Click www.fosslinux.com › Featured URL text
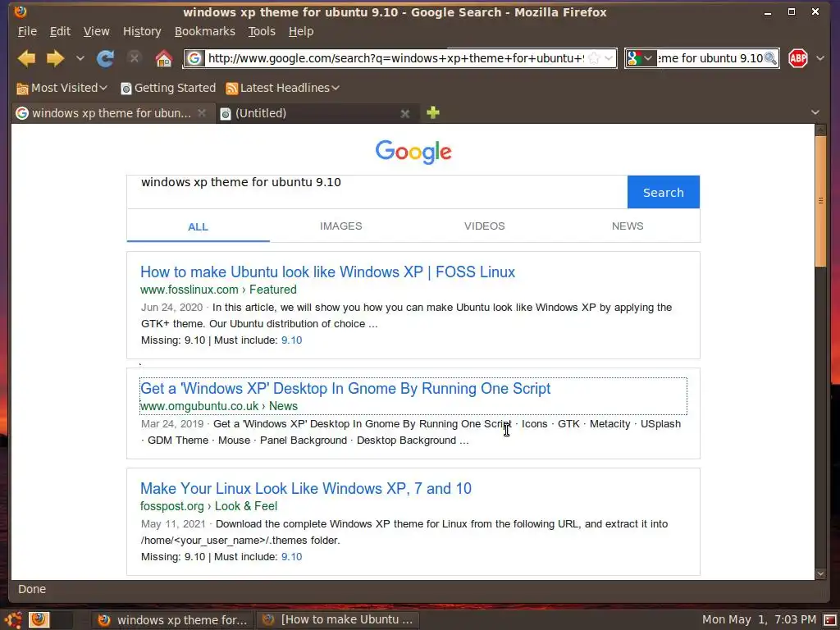The height and width of the screenshot is (630, 840). point(218,290)
